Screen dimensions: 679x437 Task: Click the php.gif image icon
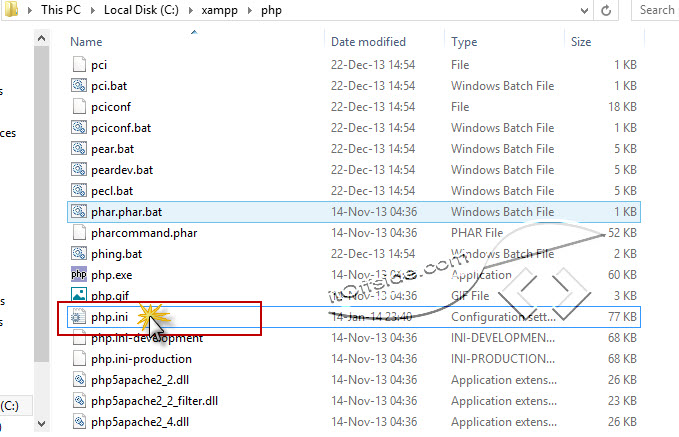pos(79,295)
